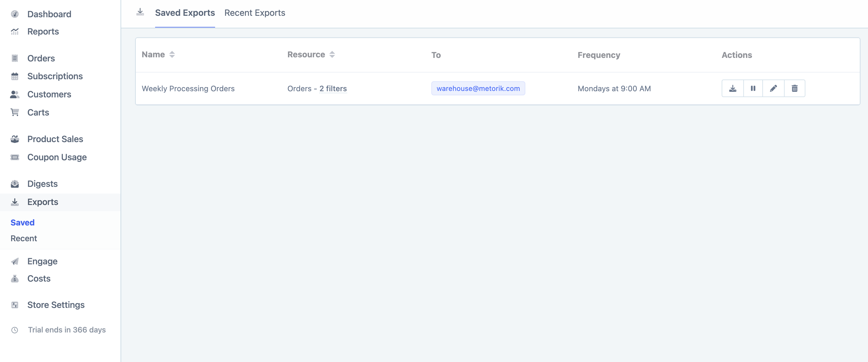Pause the Weekly Processing Orders scheduled export
The image size is (868, 362).
(x=753, y=88)
